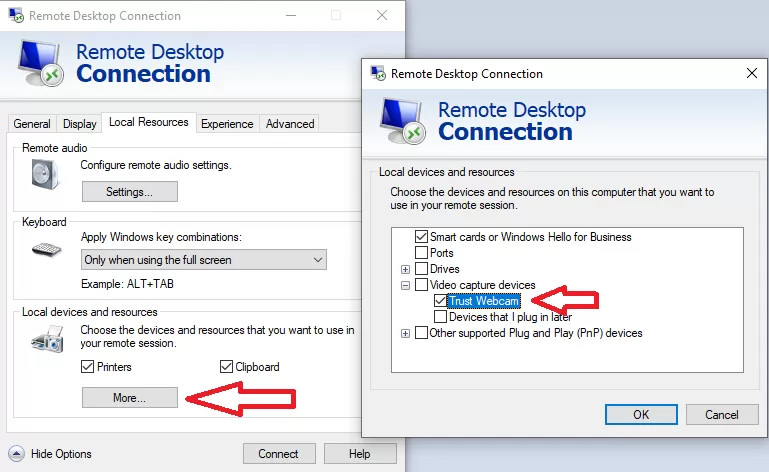This screenshot has width=769, height=472.
Task: Click the keyboard icon in Keyboard section
Action: (x=47, y=250)
